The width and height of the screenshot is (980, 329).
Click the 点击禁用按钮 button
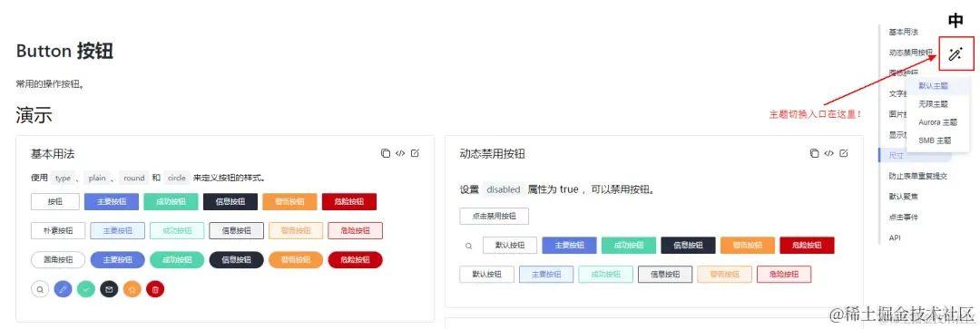(x=494, y=216)
